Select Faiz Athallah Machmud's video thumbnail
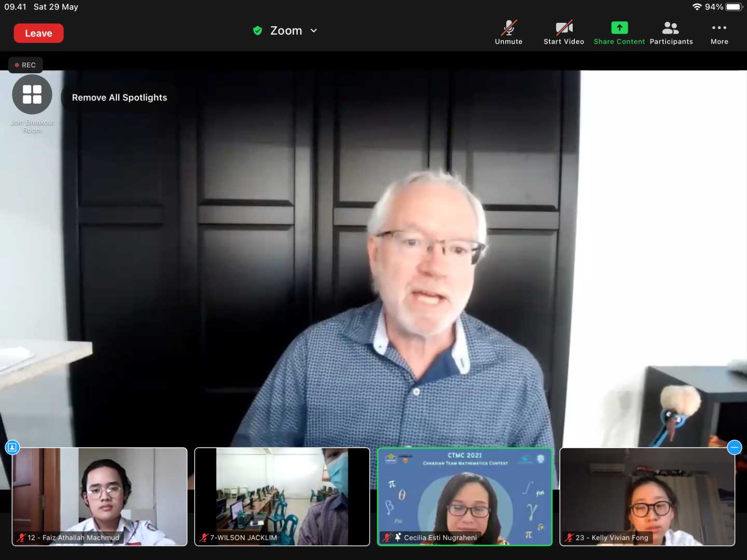Screen dimensions: 747x560 100,496
